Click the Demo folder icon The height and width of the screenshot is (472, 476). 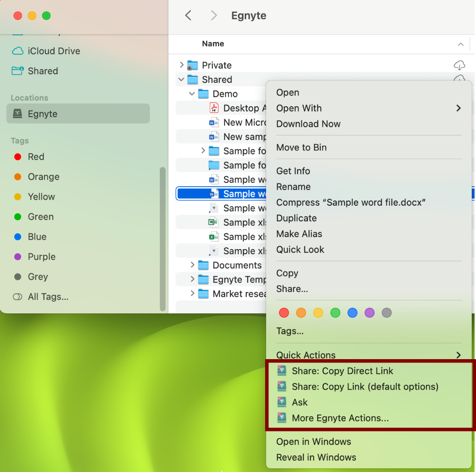pos(203,93)
